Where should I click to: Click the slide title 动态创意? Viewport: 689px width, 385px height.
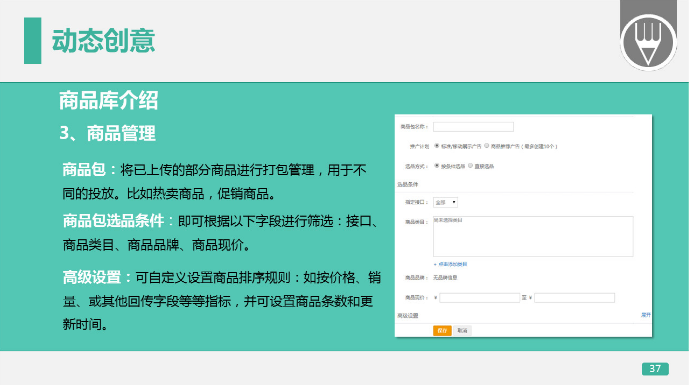pos(104,40)
